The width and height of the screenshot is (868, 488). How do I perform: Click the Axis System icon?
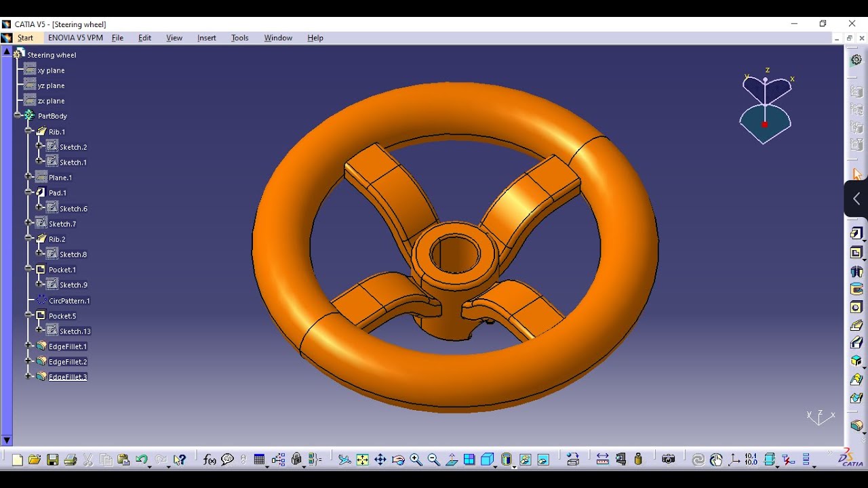734,460
